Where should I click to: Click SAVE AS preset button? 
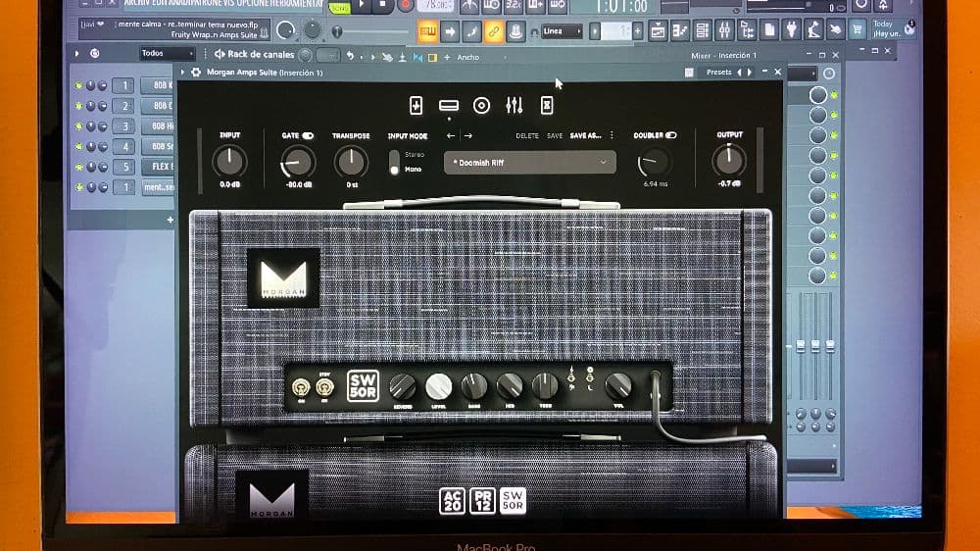click(586, 135)
